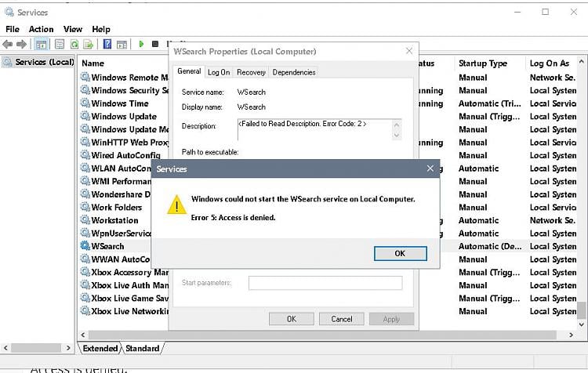Close the Services error dialog

(x=430, y=168)
